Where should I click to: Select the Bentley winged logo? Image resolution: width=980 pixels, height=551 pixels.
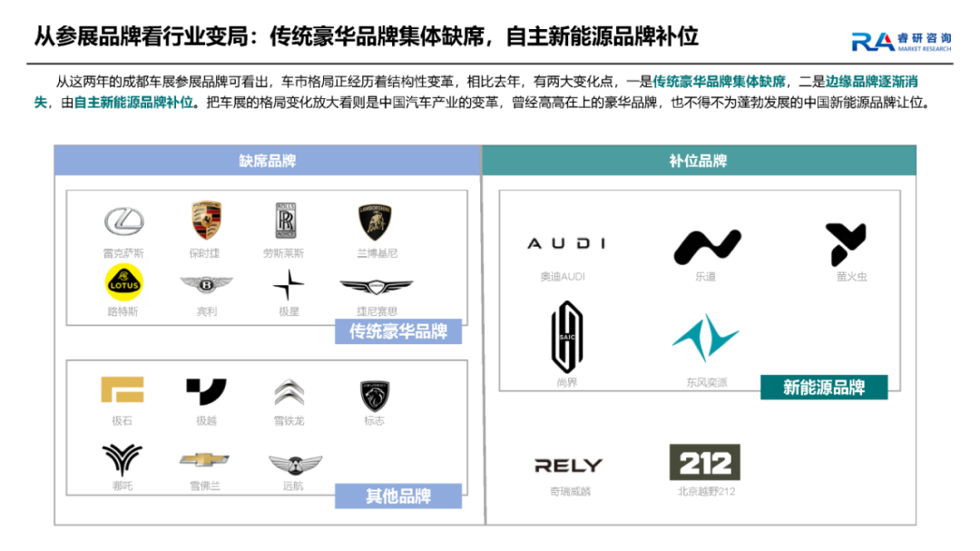coord(206,285)
